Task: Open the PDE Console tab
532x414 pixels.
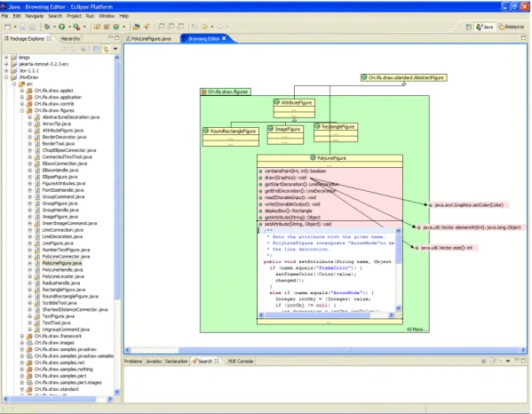Action: coord(240,362)
